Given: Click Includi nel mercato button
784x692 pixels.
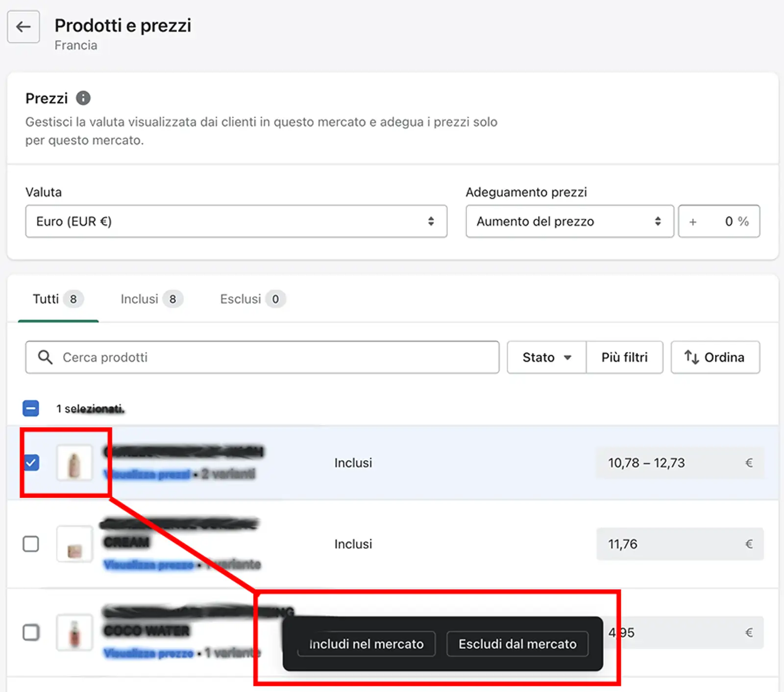Looking at the screenshot, I should coord(366,644).
